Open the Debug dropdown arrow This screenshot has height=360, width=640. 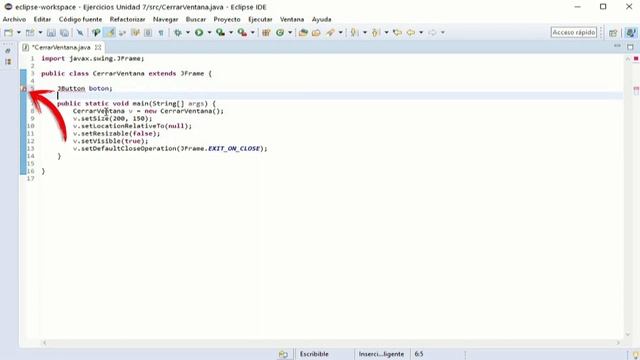(188, 33)
